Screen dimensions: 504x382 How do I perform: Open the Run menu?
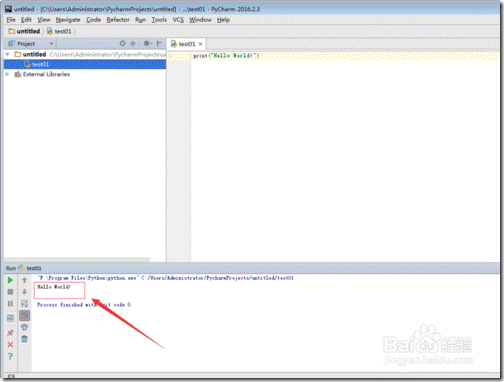[x=140, y=20]
